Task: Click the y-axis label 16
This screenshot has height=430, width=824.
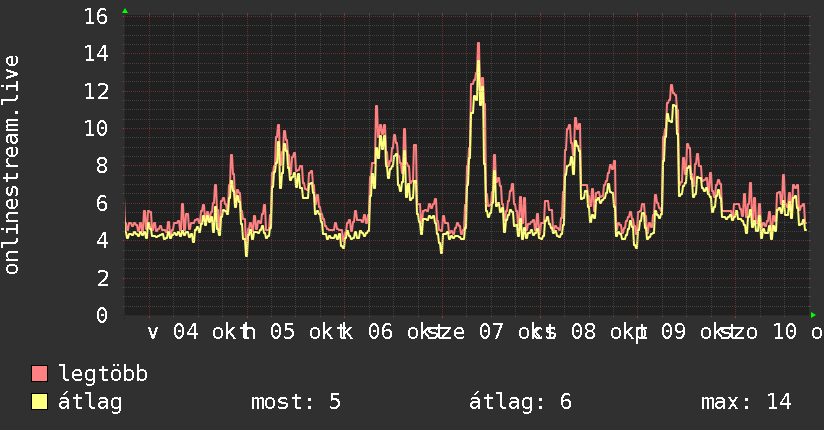Action: 96,16
